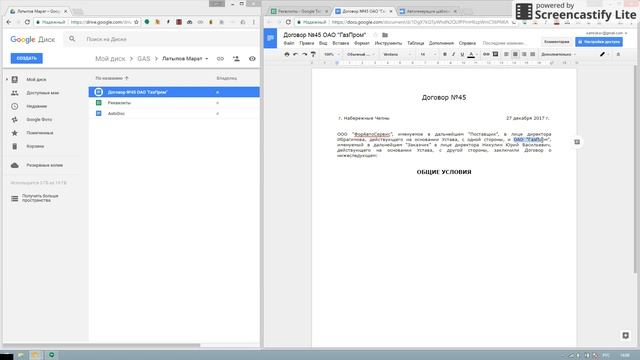Select the Реквизиты spreadsheet file
Screen dimensions: 640x360
tap(174, 103)
